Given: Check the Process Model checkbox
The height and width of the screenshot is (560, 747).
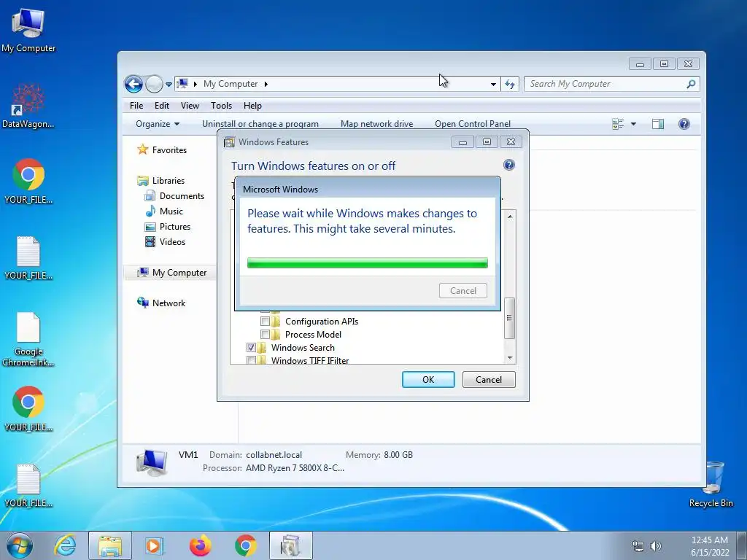Looking at the screenshot, I should tap(265, 334).
